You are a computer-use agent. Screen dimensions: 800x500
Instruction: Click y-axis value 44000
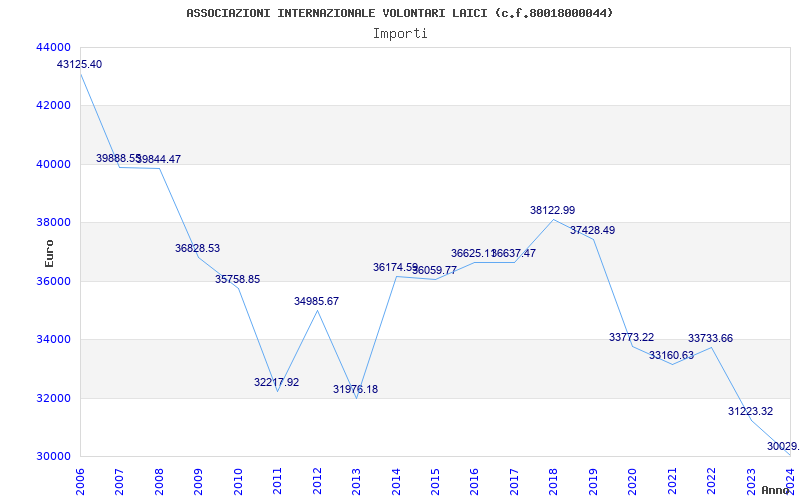point(53,47)
